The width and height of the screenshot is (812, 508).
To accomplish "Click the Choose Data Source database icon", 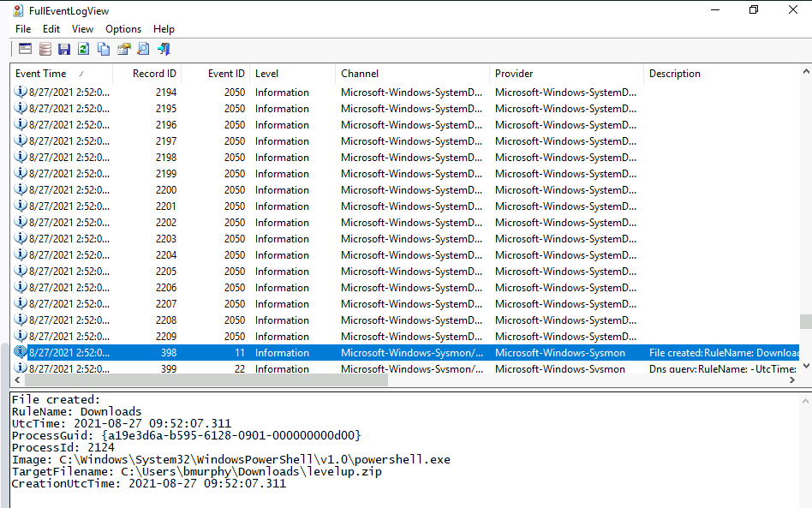I will (45, 49).
